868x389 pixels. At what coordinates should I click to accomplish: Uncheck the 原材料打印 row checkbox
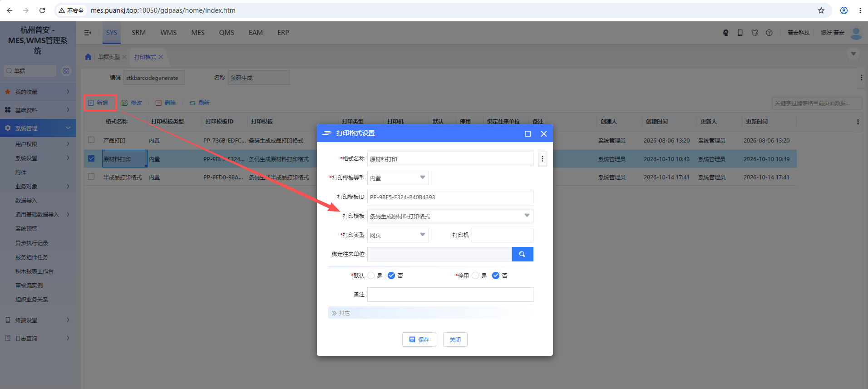pyautogui.click(x=91, y=158)
